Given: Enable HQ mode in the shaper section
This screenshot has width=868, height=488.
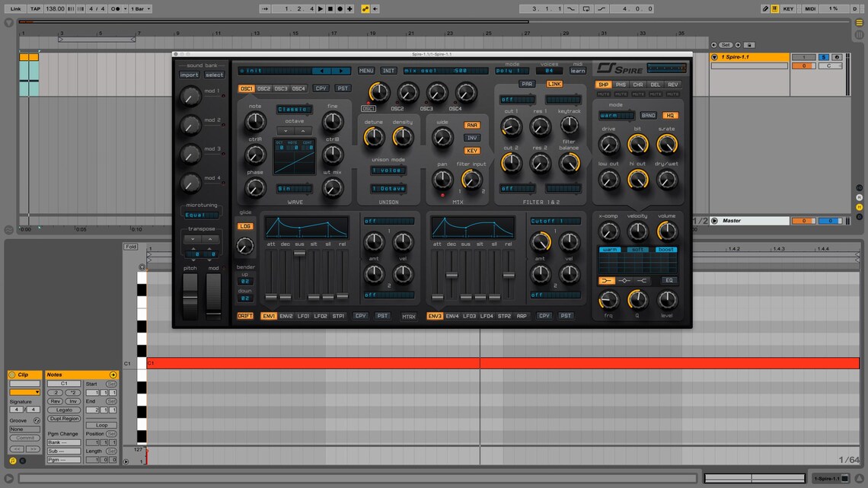Looking at the screenshot, I should [671, 115].
